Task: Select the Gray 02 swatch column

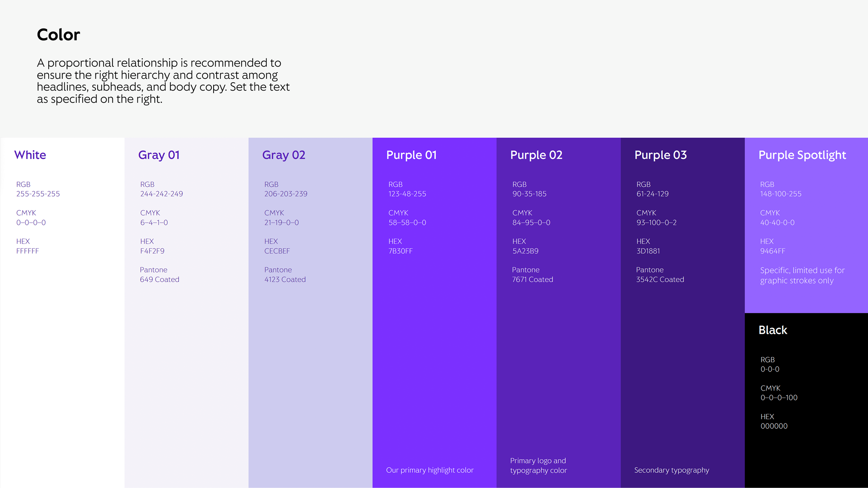Action: (x=310, y=347)
